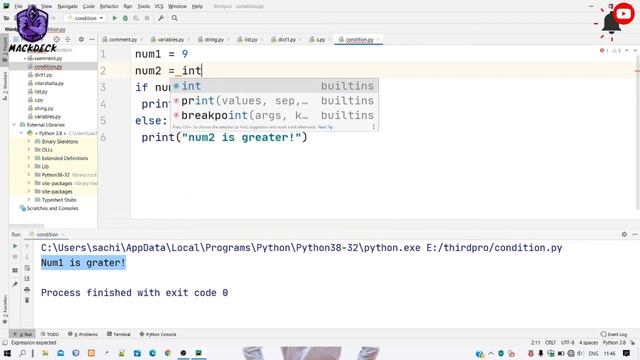Collapse the Python 3.8 library node

(x=22, y=133)
